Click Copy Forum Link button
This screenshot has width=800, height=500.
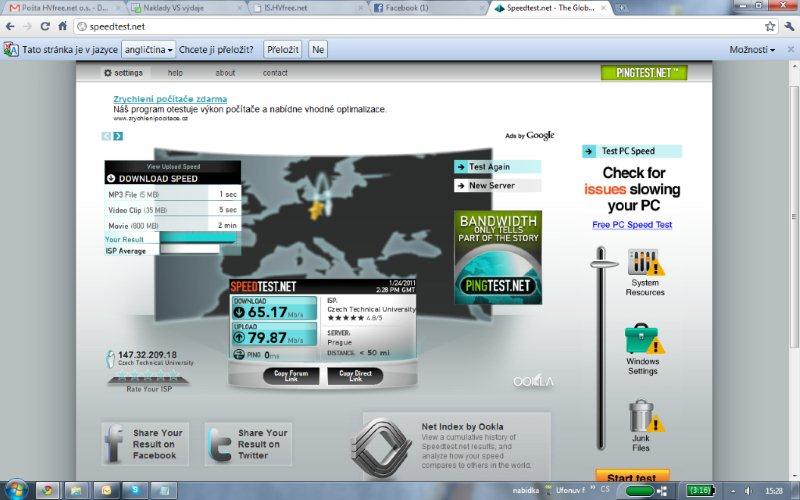291,376
